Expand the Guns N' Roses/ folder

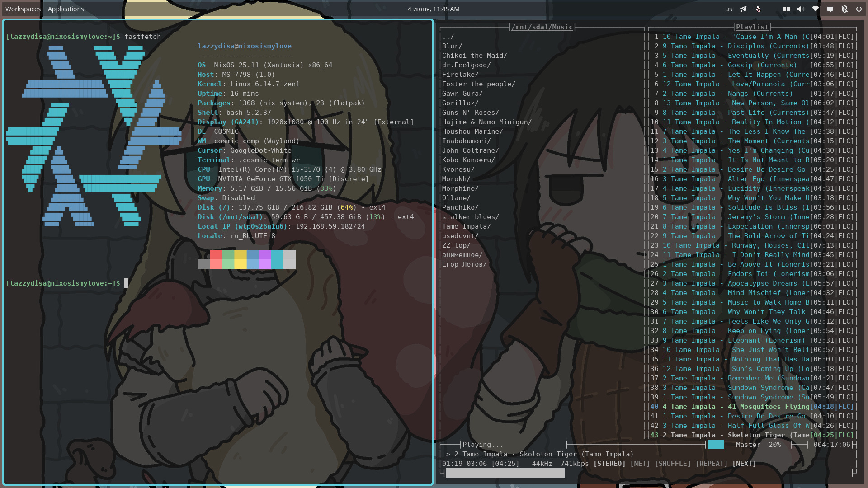(470, 113)
